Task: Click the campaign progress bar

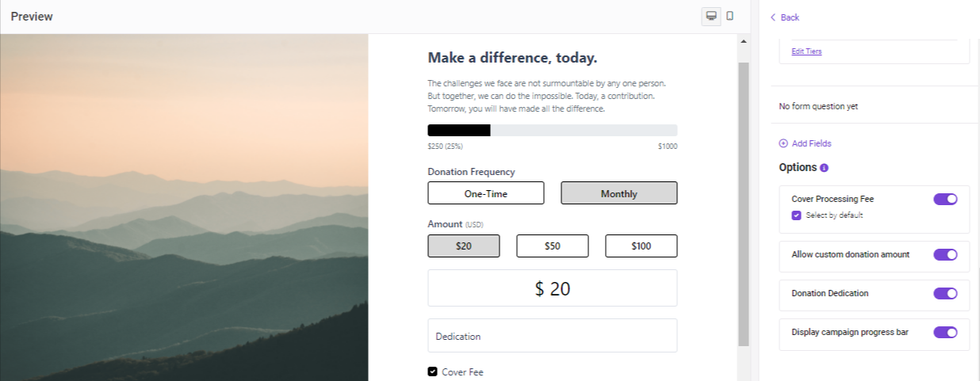Action: click(553, 131)
